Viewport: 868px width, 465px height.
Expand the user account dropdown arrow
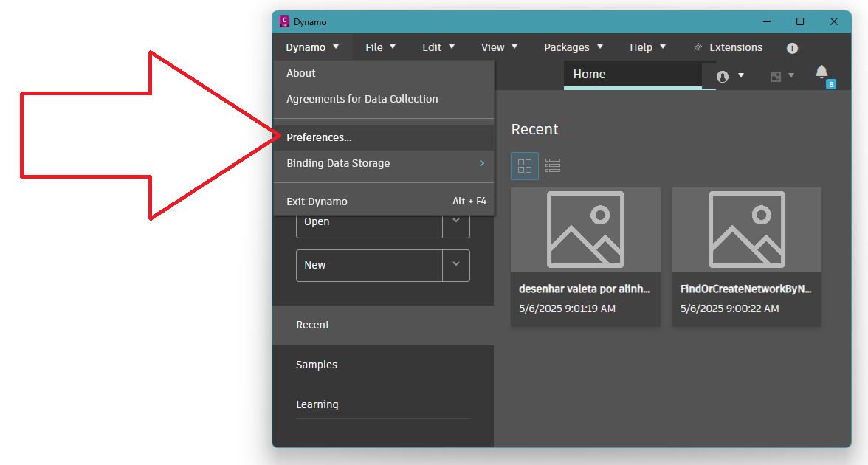click(x=741, y=76)
